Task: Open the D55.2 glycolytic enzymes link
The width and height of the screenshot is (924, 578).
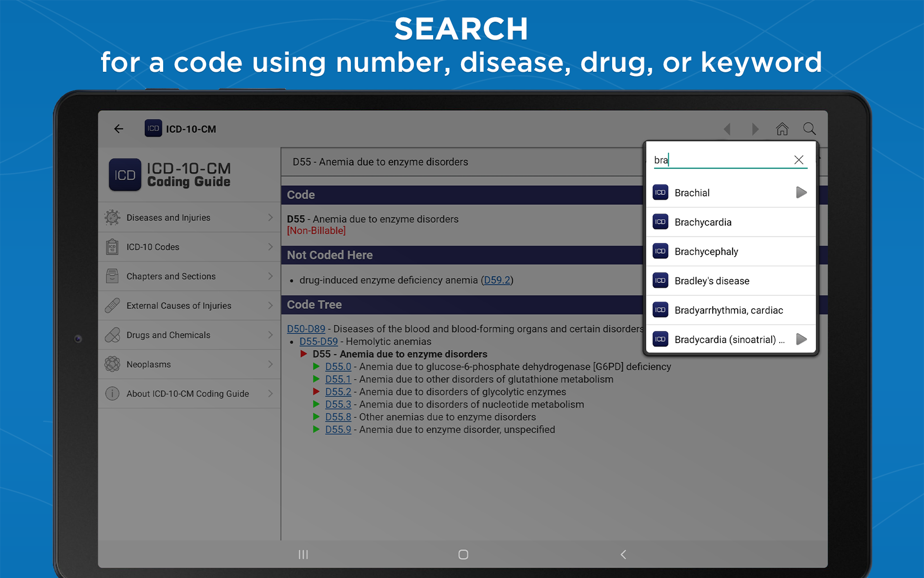Action: tap(338, 392)
